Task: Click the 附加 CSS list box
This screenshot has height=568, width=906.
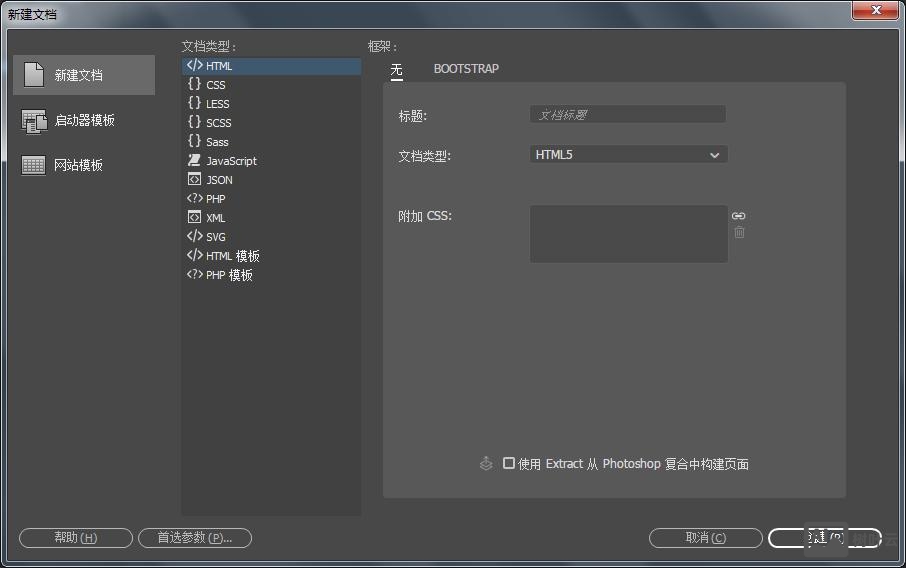Action: (x=629, y=234)
